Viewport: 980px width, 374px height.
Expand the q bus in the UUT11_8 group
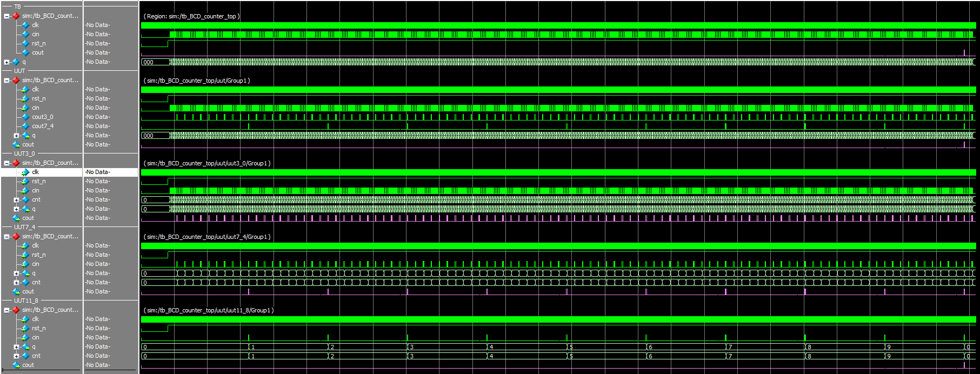click(16, 347)
